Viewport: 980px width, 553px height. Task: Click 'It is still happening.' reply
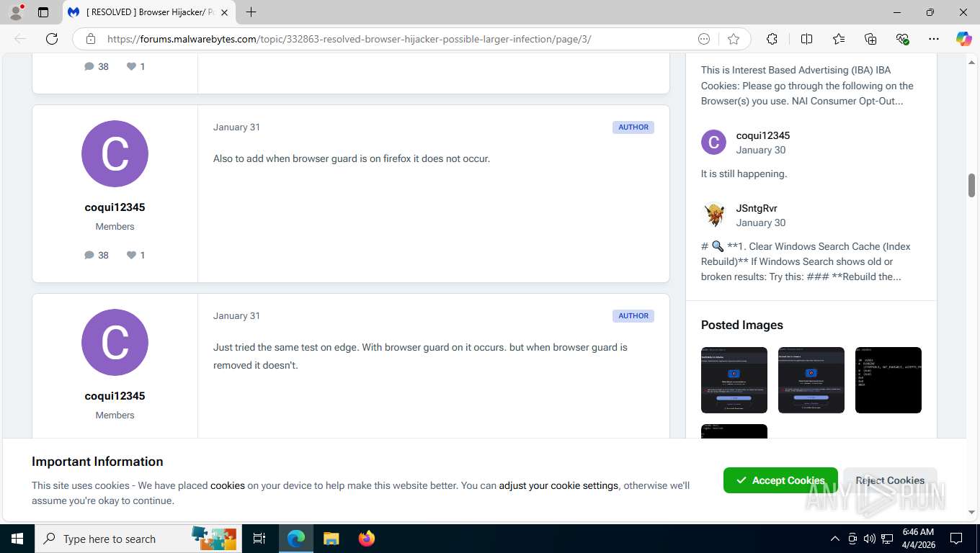click(x=744, y=174)
